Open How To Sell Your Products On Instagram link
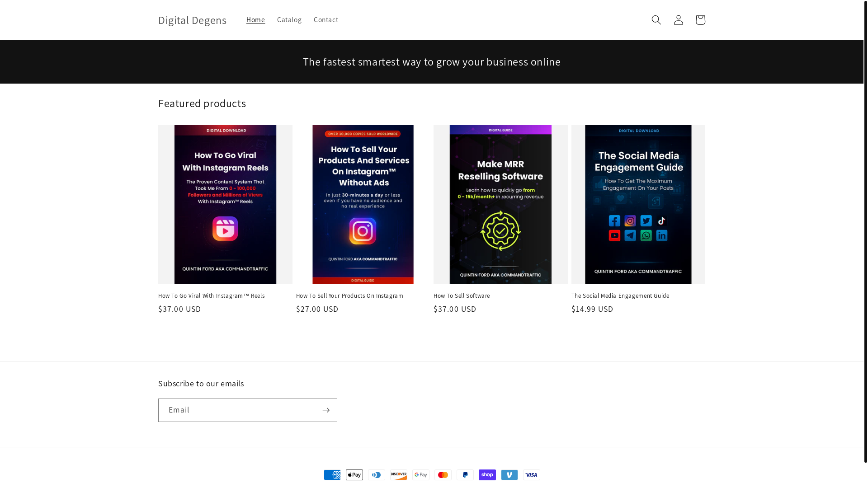Screen dimensions: 868x488 click(349, 296)
